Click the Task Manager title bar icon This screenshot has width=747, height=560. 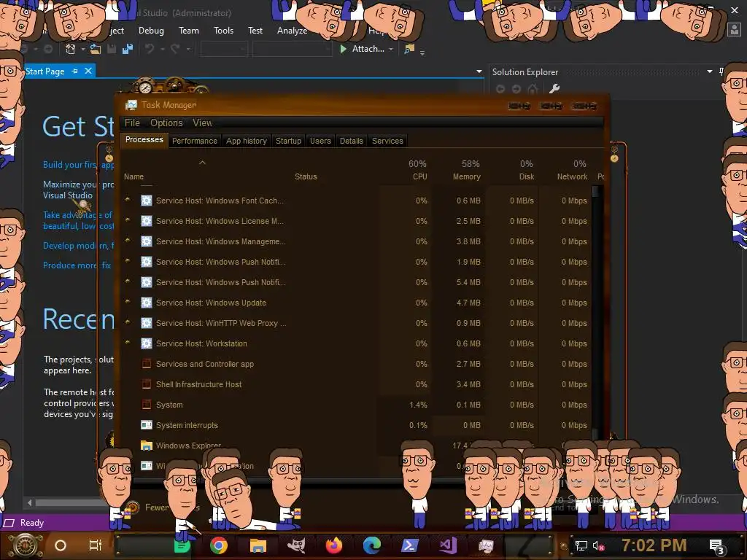click(131, 105)
